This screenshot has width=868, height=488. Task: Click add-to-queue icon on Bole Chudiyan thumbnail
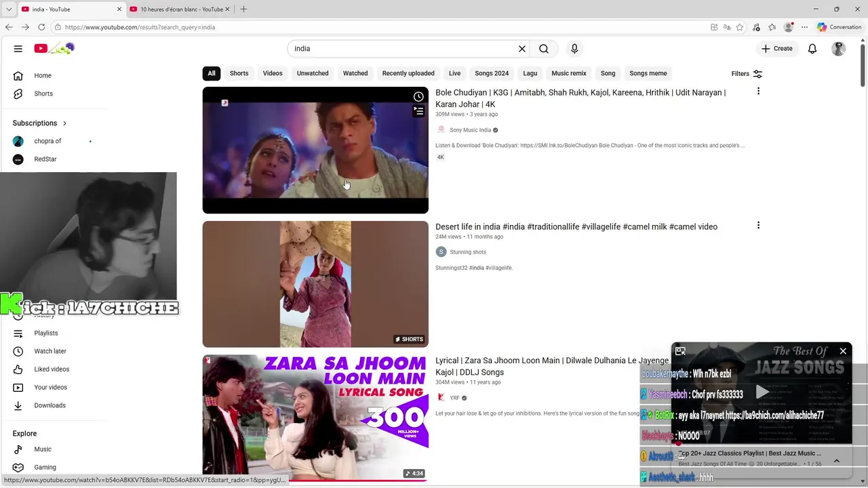[418, 111]
